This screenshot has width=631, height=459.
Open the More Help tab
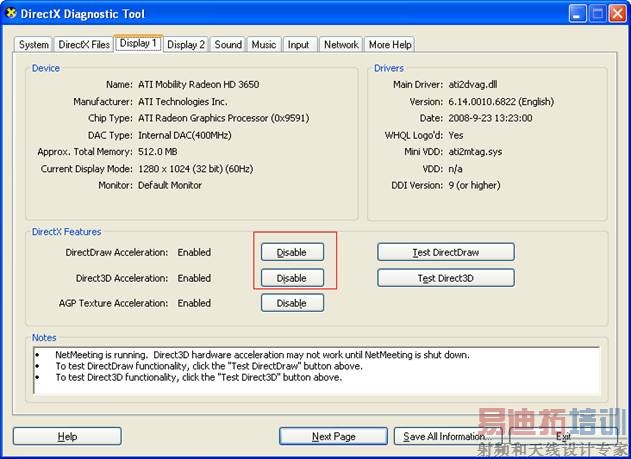pos(390,45)
